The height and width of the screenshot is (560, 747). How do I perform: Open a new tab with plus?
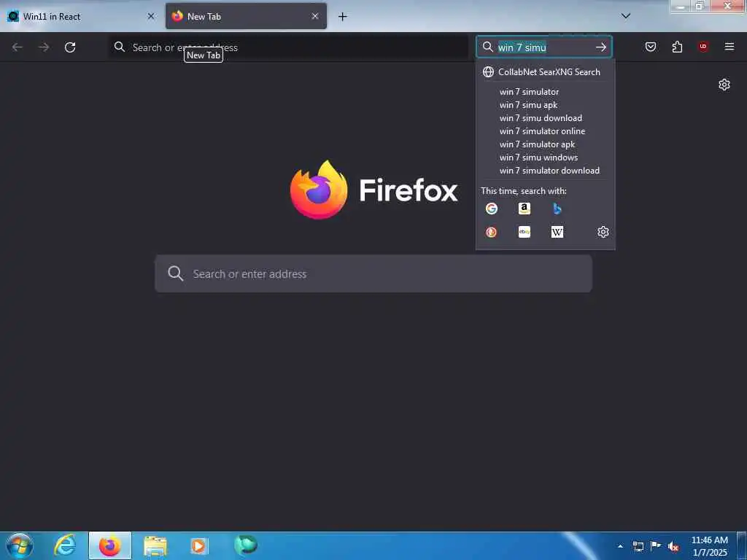click(343, 17)
